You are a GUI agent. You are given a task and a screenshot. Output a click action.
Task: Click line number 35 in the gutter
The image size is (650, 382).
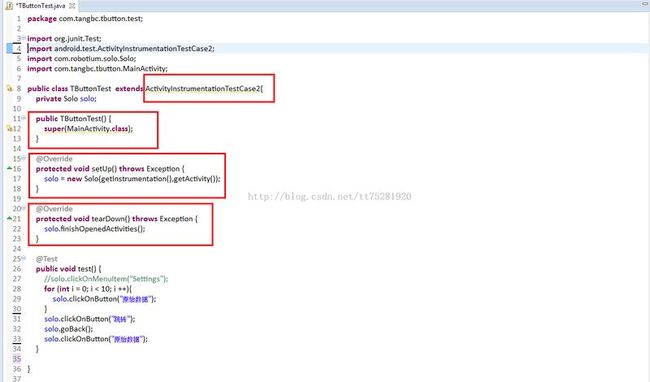[x=17, y=359]
